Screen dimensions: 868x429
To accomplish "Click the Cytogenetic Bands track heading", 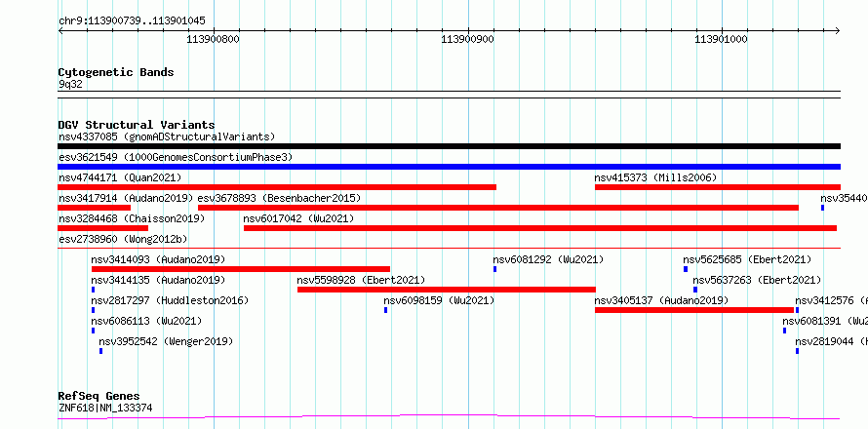I will pyautogui.click(x=116, y=72).
